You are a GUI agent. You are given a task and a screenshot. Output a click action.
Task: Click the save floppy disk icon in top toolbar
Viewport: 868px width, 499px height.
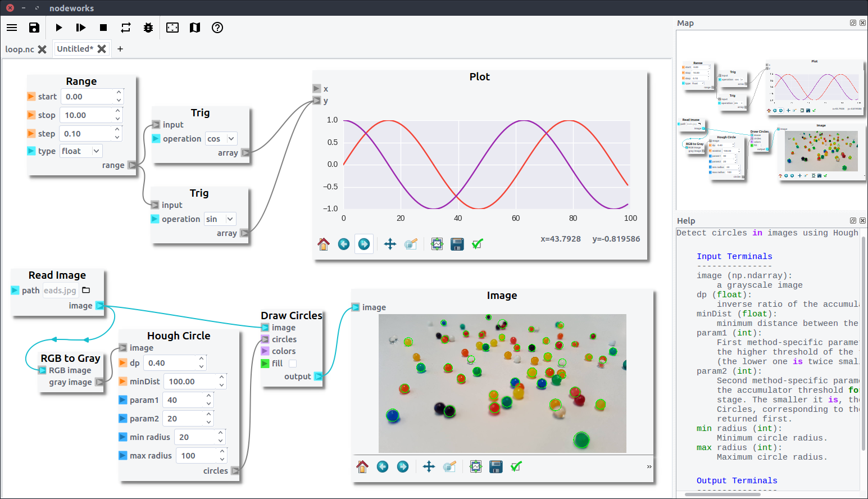point(34,28)
